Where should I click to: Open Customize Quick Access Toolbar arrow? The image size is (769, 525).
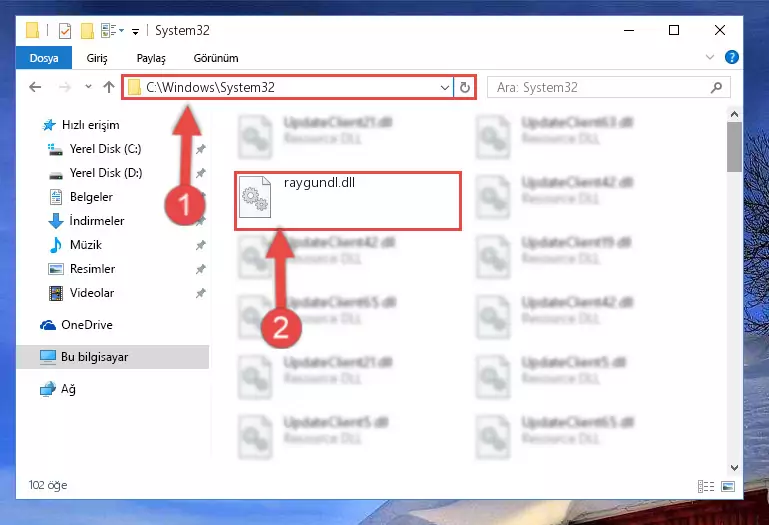coord(135,32)
